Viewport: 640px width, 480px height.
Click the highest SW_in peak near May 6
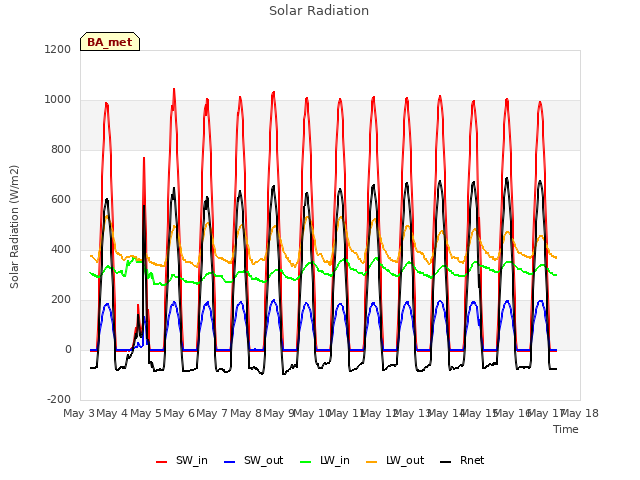[174, 89]
